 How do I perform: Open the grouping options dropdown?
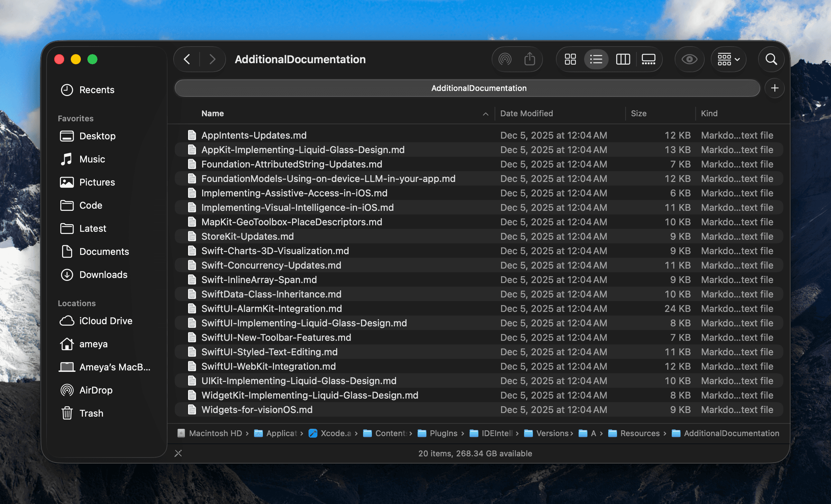coord(728,59)
